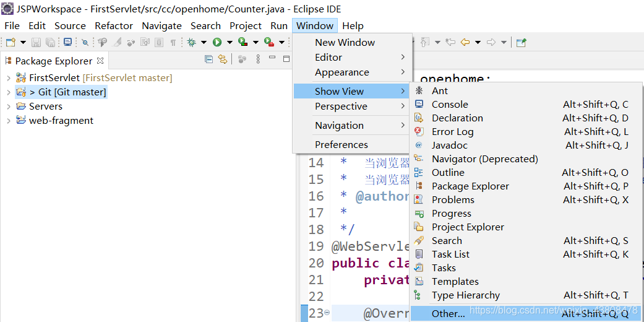Toggle Word Wrap toolbar icon
The image size is (644, 322).
[145, 42]
